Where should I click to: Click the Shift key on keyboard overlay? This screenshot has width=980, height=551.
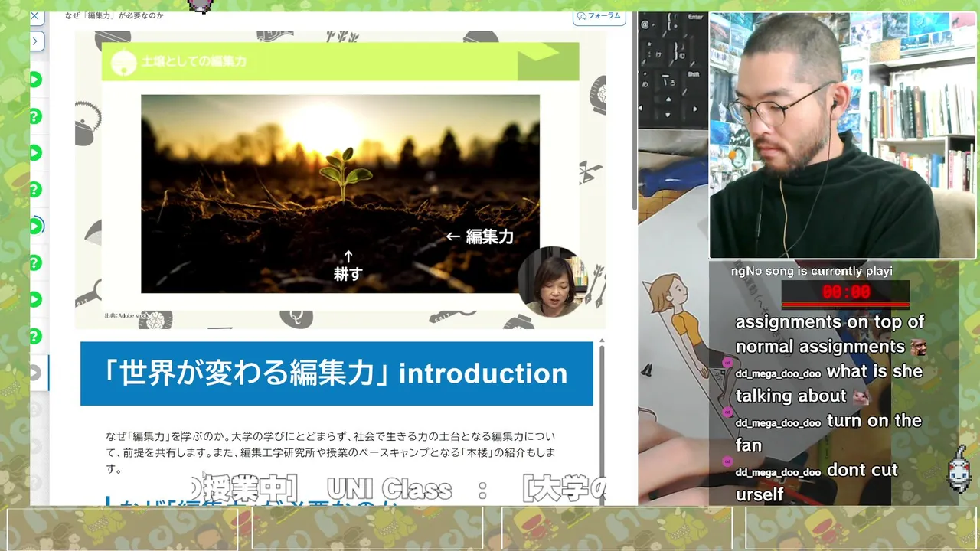(x=694, y=74)
